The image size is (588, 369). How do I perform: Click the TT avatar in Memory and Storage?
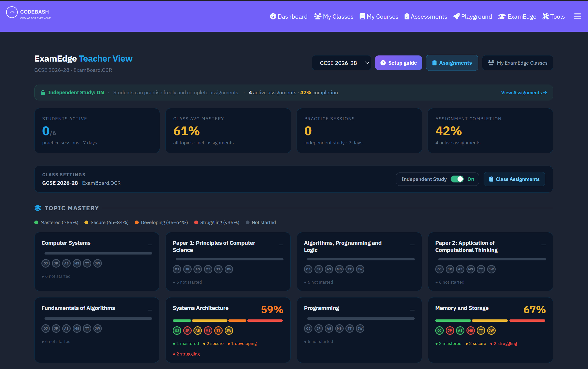(x=481, y=330)
